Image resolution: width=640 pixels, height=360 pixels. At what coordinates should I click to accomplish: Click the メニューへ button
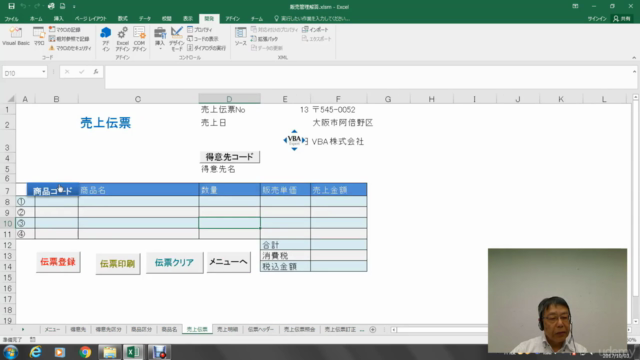coord(229,262)
